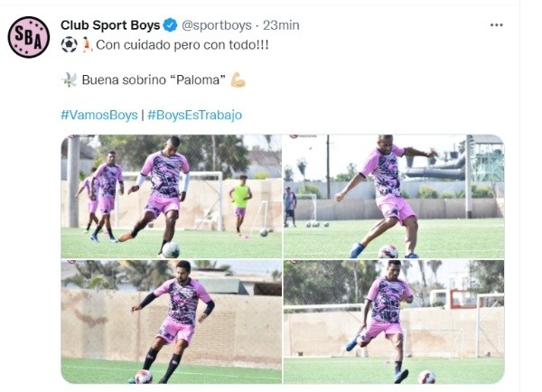Open top-right photo of player kicking ball

pos(393,196)
